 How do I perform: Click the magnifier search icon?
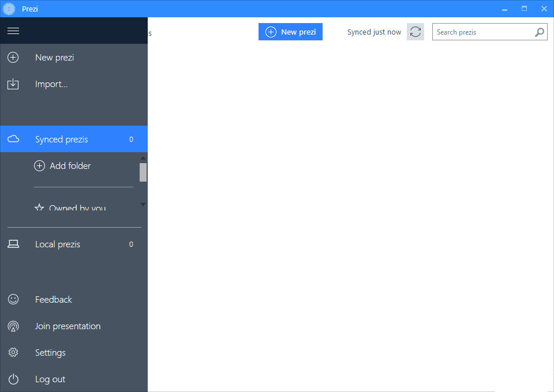[x=539, y=32]
